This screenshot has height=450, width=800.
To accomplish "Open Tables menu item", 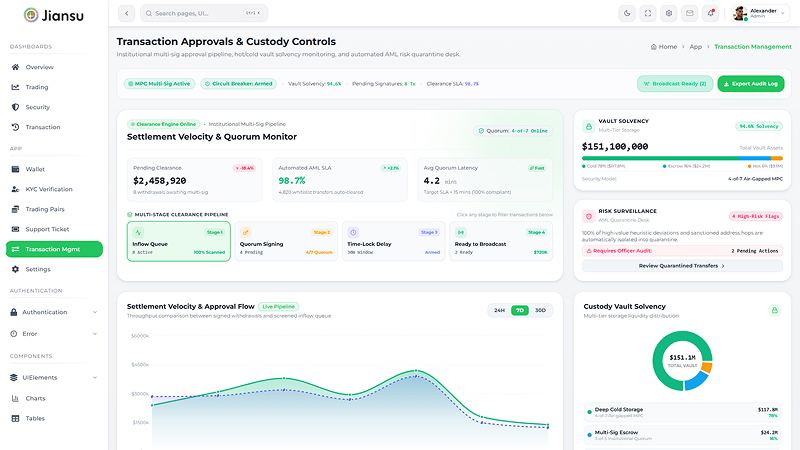I will (54, 418).
